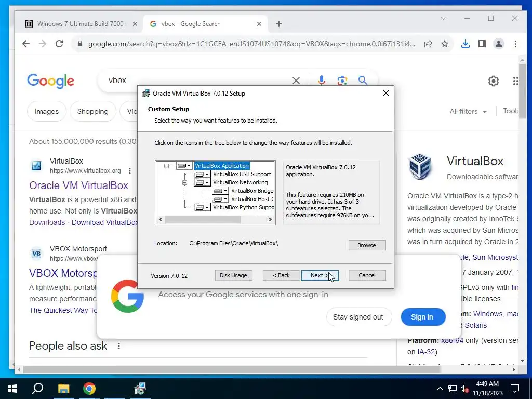
Task: Switch to Windows 7 Ultimate Build 7000 tab
Action: [x=81, y=24]
